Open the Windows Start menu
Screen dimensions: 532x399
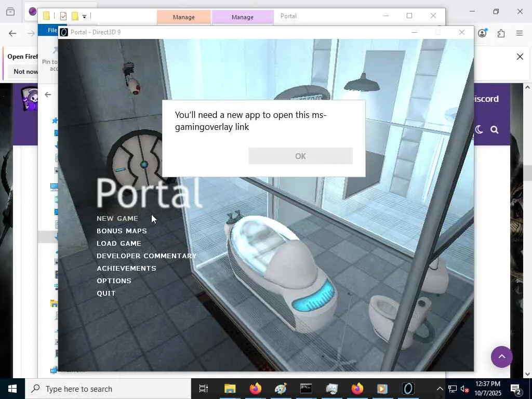12,389
